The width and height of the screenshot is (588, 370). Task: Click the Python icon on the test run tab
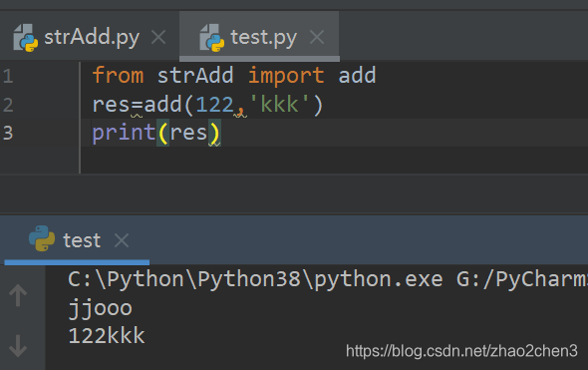[x=42, y=238]
